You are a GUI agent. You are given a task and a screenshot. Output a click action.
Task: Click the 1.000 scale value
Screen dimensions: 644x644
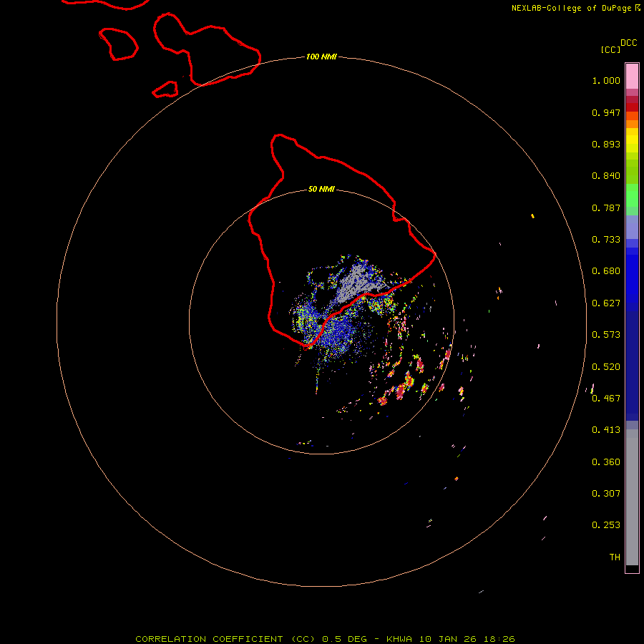606,80
